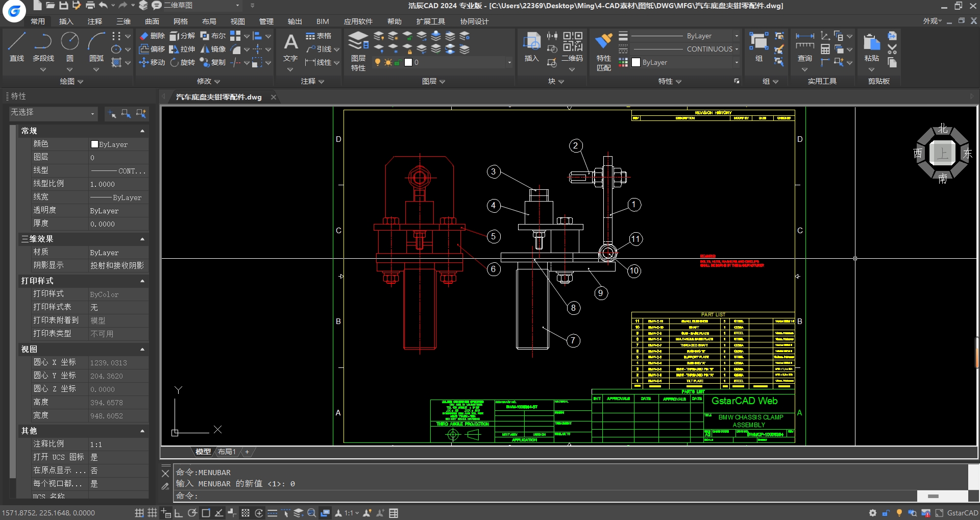Open the CONTINUOUS linetype dropdown
Viewport: 980px width, 520px height.
pos(736,49)
